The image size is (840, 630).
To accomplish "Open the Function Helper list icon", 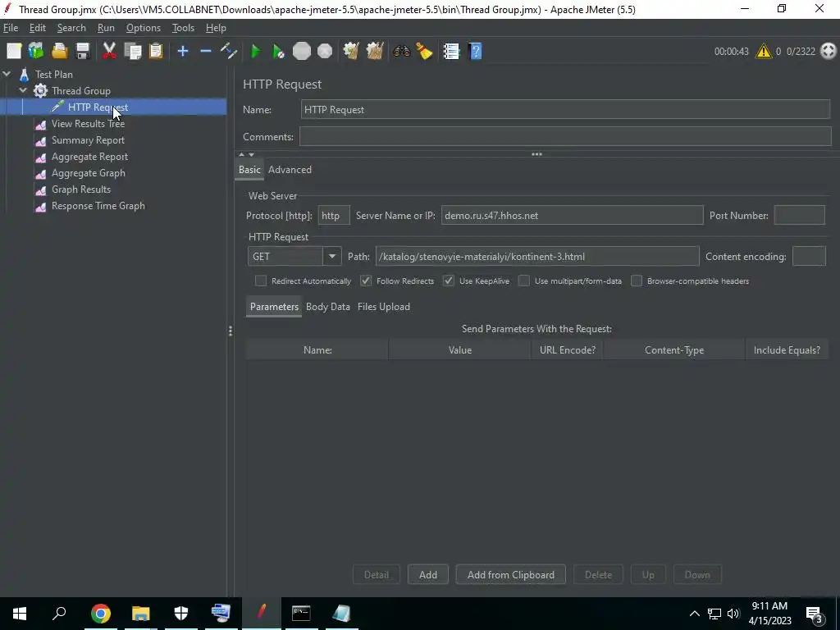I will click(x=452, y=51).
